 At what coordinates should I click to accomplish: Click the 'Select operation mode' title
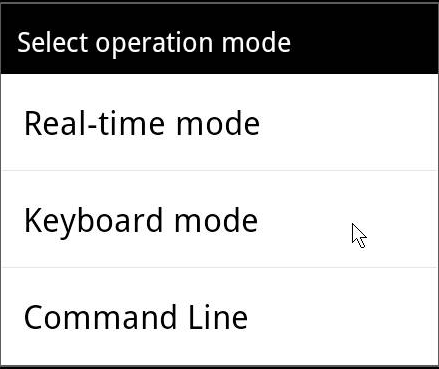coord(154,43)
